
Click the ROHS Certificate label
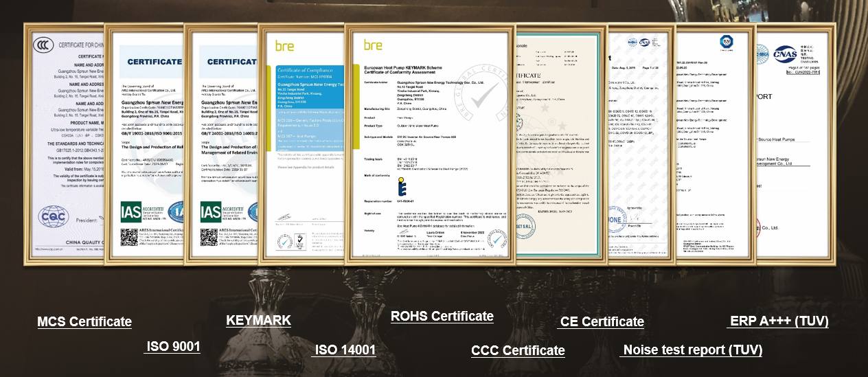tap(442, 316)
